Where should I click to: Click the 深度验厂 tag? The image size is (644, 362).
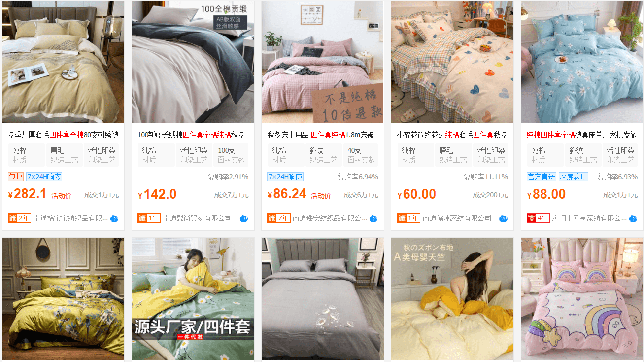click(x=574, y=177)
